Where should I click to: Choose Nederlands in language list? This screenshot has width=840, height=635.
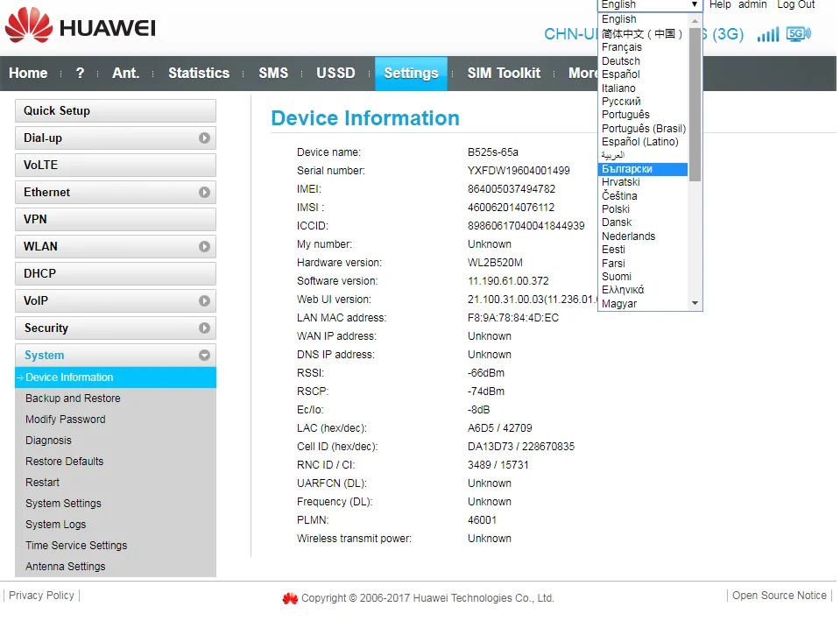click(642, 236)
